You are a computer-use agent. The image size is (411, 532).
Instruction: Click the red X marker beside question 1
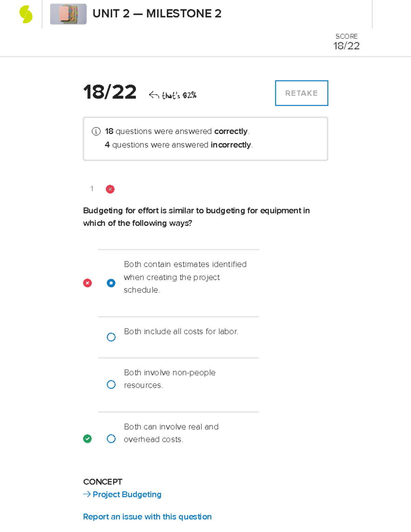coord(110,189)
